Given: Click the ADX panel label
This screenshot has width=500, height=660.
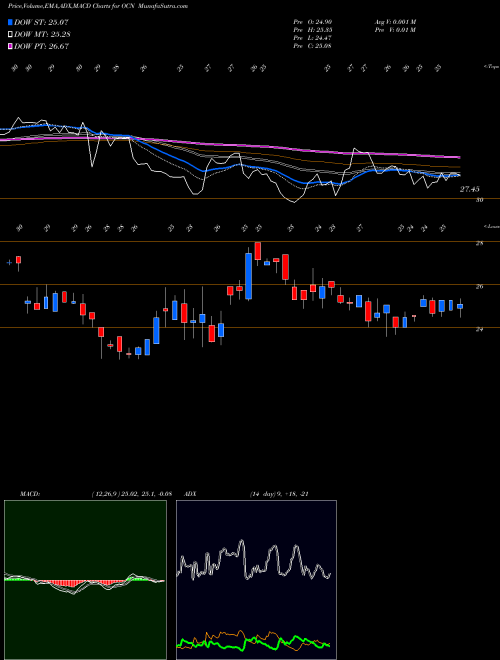Looking at the screenshot, I should (191, 494).
